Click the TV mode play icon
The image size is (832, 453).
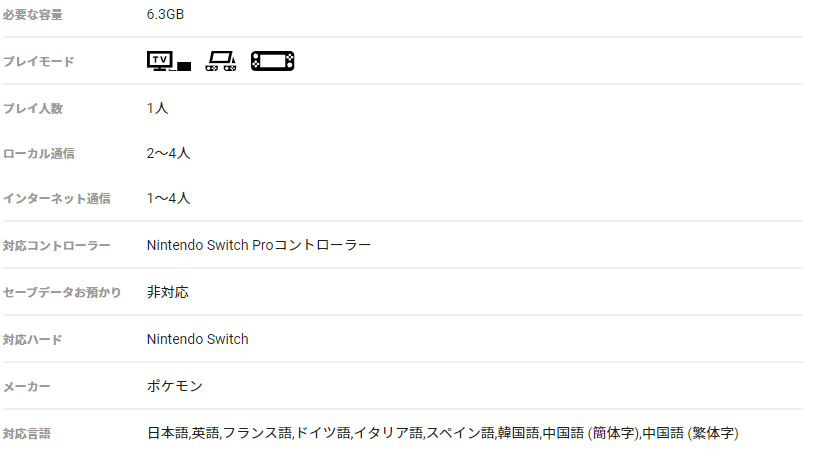point(169,61)
